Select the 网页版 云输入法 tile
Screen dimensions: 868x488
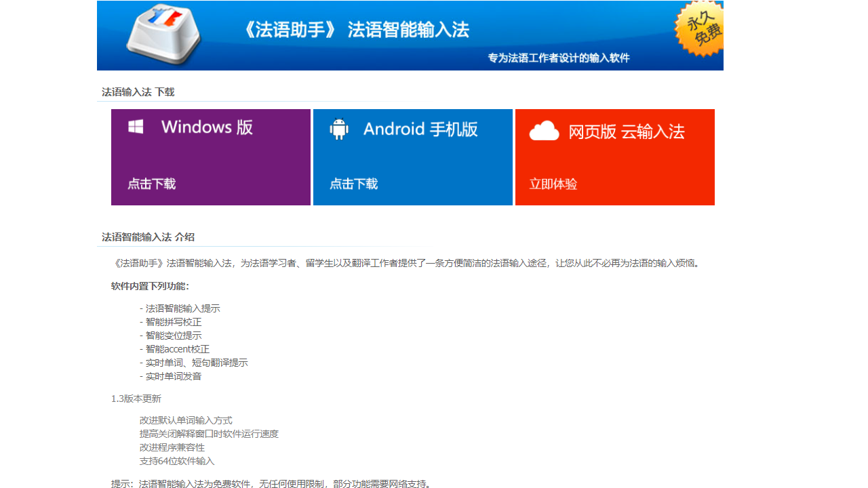click(614, 157)
